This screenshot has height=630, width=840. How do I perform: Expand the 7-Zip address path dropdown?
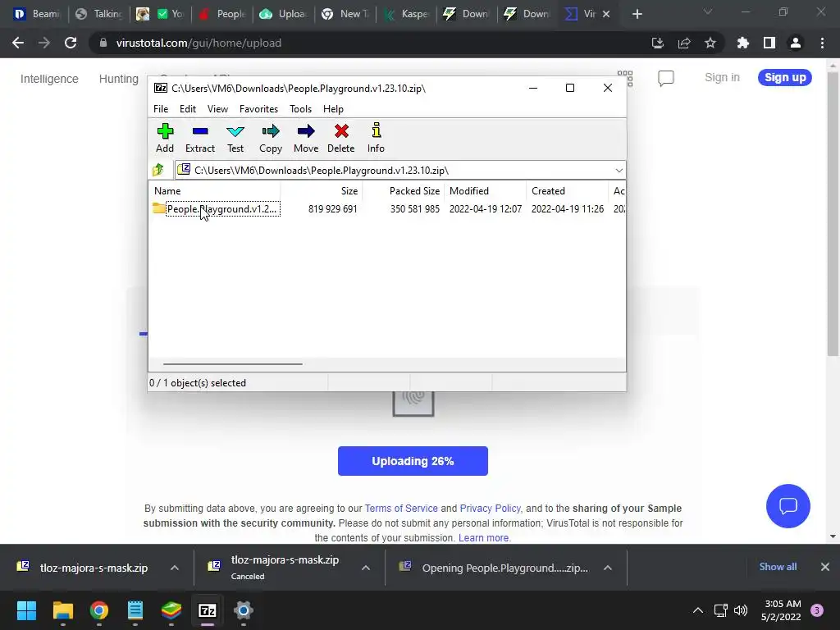pyautogui.click(x=619, y=171)
